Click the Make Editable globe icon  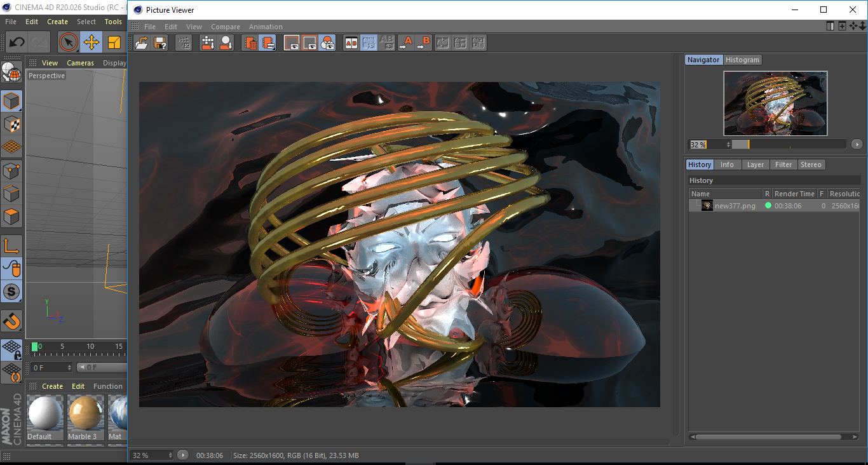[x=11, y=72]
